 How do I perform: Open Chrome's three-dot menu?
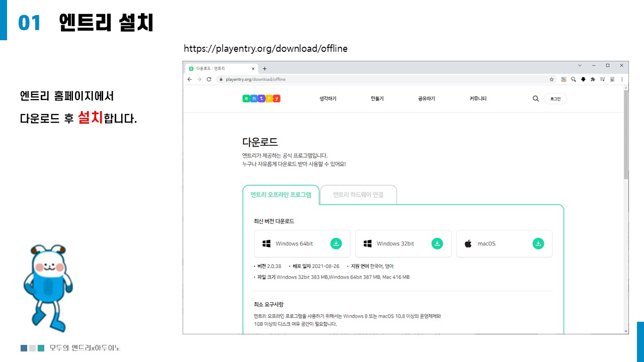tap(622, 79)
